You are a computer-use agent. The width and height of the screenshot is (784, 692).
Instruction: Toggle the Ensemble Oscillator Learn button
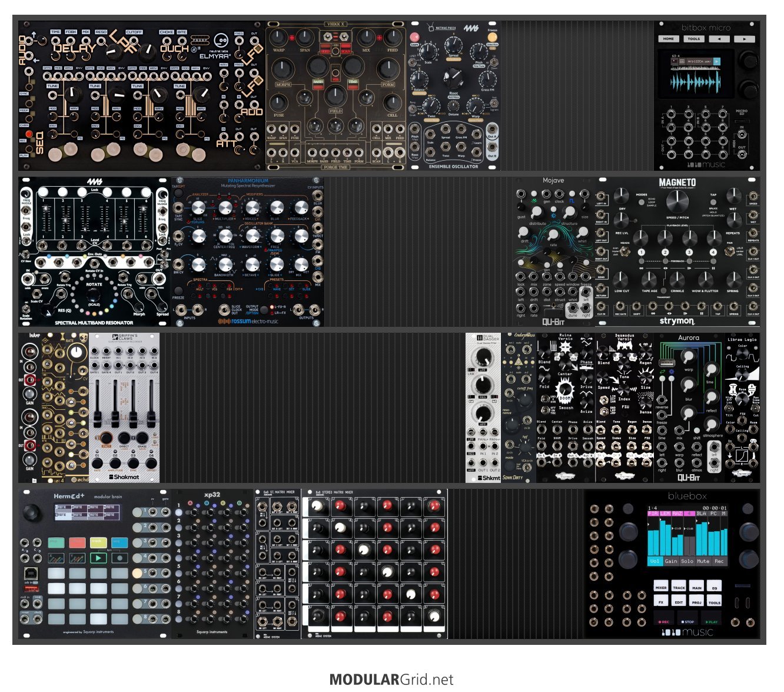point(414,37)
